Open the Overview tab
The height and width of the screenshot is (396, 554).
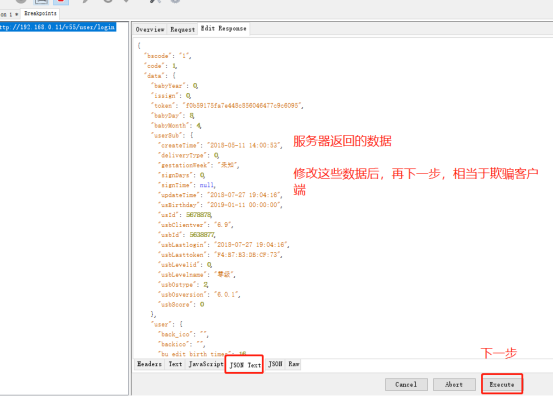tap(150, 29)
